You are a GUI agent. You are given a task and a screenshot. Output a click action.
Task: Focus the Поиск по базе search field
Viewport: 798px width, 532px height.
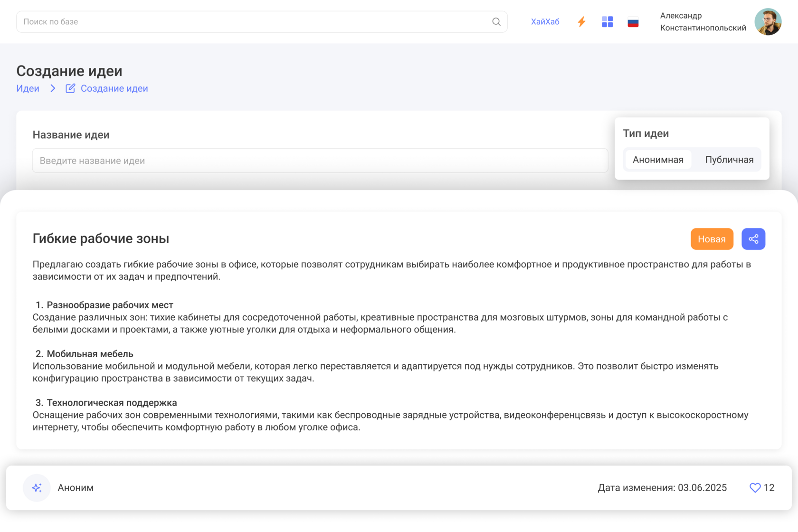[252, 22]
